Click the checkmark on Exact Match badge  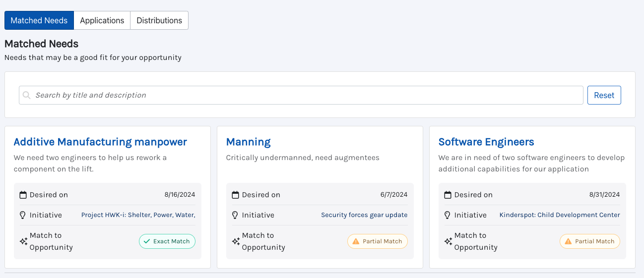point(147,241)
